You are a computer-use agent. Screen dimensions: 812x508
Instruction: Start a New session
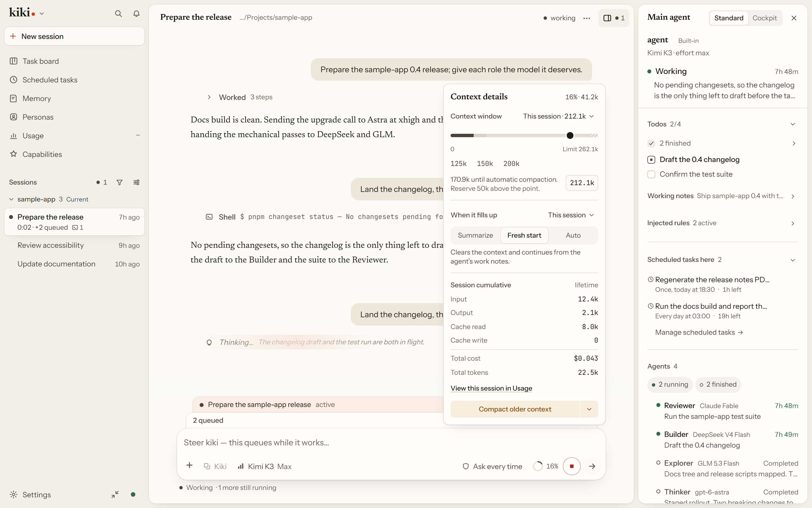[74, 36]
